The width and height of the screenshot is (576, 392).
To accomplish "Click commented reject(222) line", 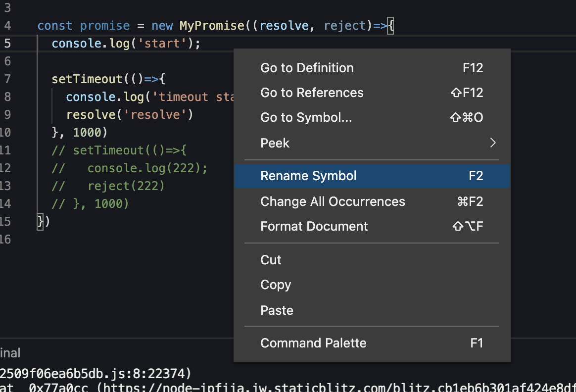I will point(108,186).
